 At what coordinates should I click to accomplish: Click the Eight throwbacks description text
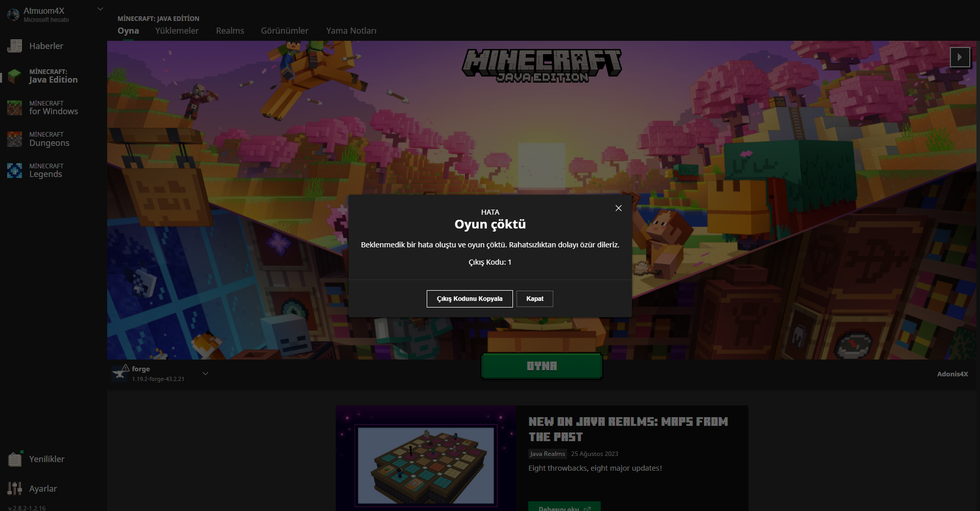595,468
